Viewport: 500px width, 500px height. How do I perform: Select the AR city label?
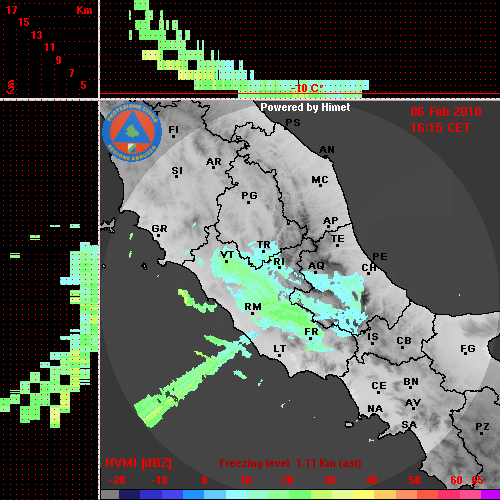[214, 162]
